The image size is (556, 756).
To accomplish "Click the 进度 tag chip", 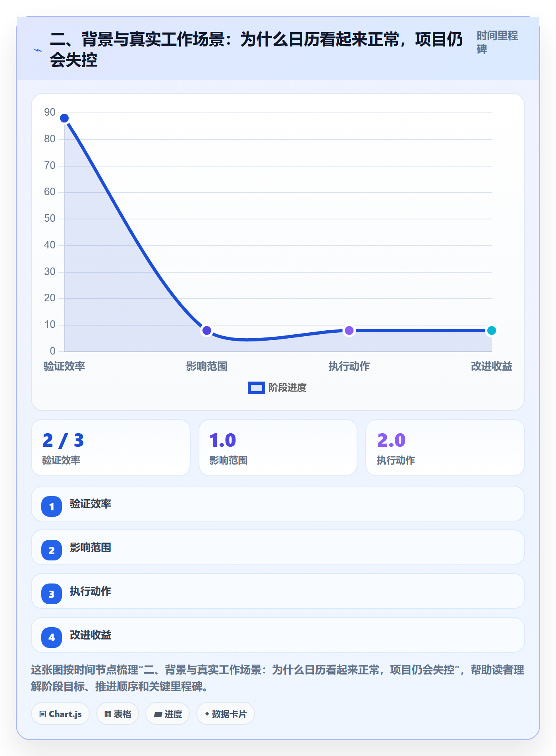I will (168, 714).
